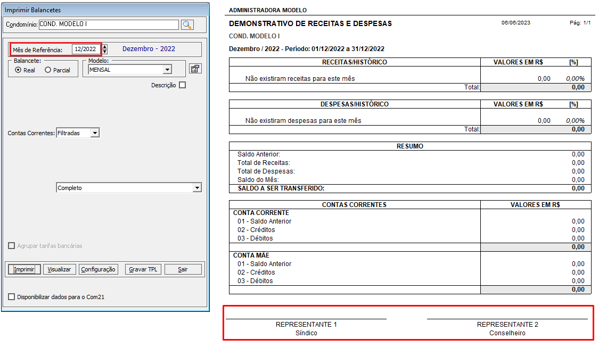Click the Mês de Referência 12/2022 field
The height and width of the screenshot is (364, 607).
tap(86, 49)
